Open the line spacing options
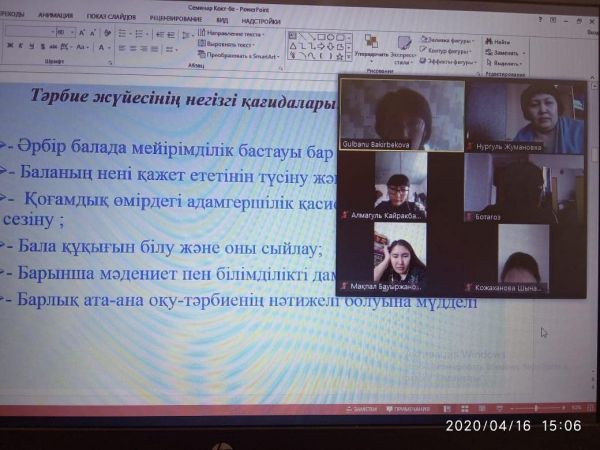 (187, 36)
